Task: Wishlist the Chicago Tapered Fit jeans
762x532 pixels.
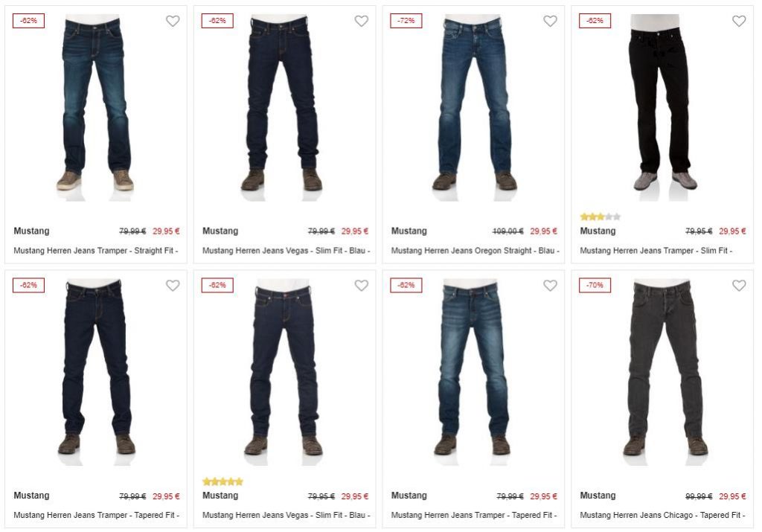Action: [x=739, y=286]
